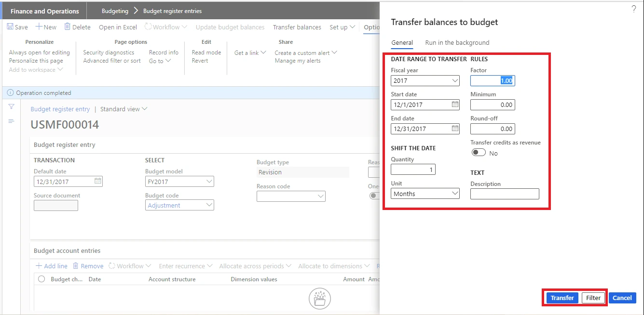
Task: Click the Account structure column header
Action: (172, 279)
